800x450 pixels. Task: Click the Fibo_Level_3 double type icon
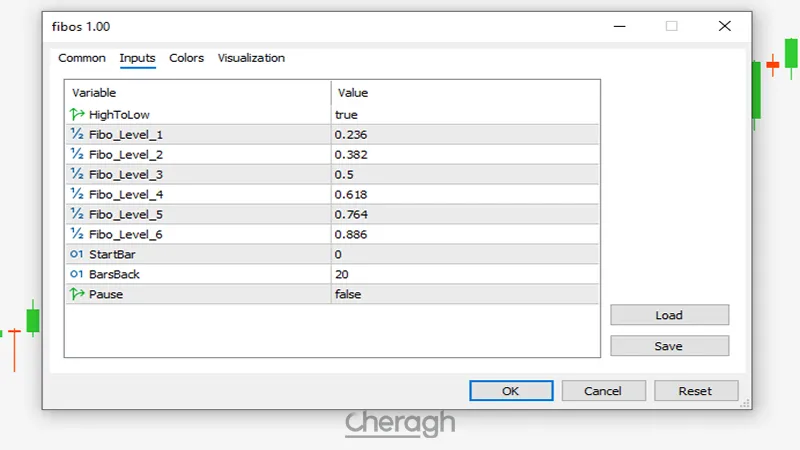77,174
